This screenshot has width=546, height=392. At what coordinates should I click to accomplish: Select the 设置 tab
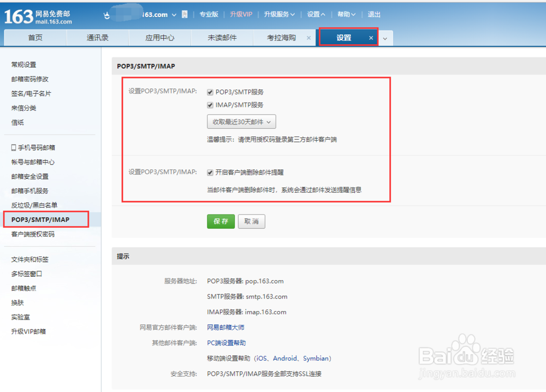coord(343,38)
